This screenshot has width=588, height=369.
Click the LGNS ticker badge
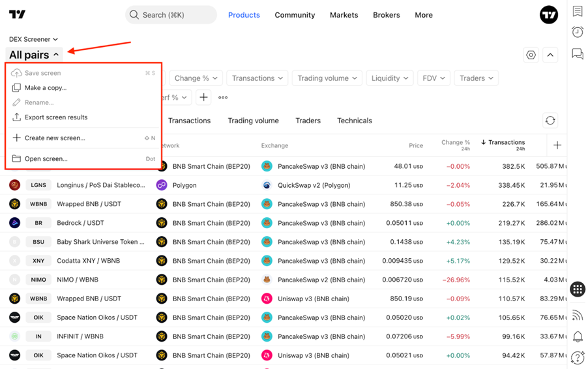[38, 185]
